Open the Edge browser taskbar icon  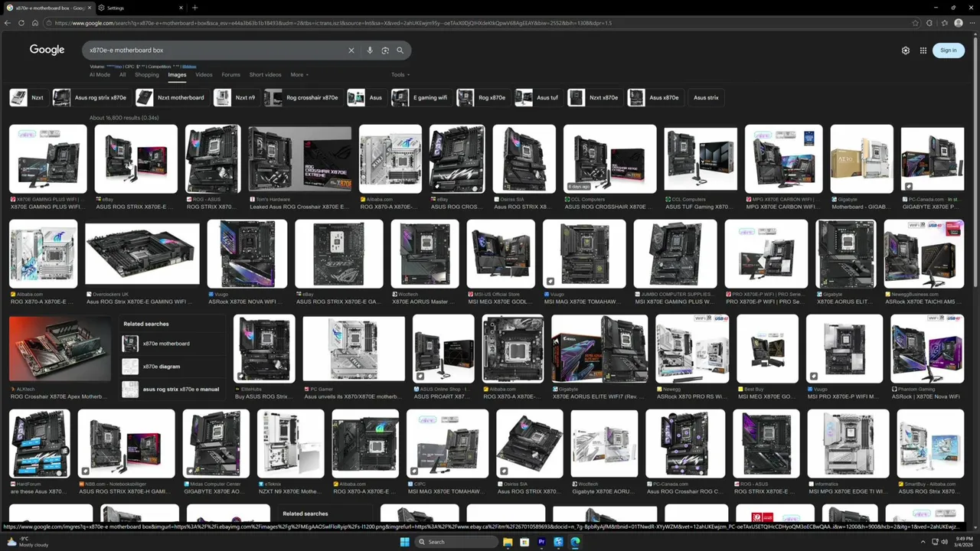[575, 542]
